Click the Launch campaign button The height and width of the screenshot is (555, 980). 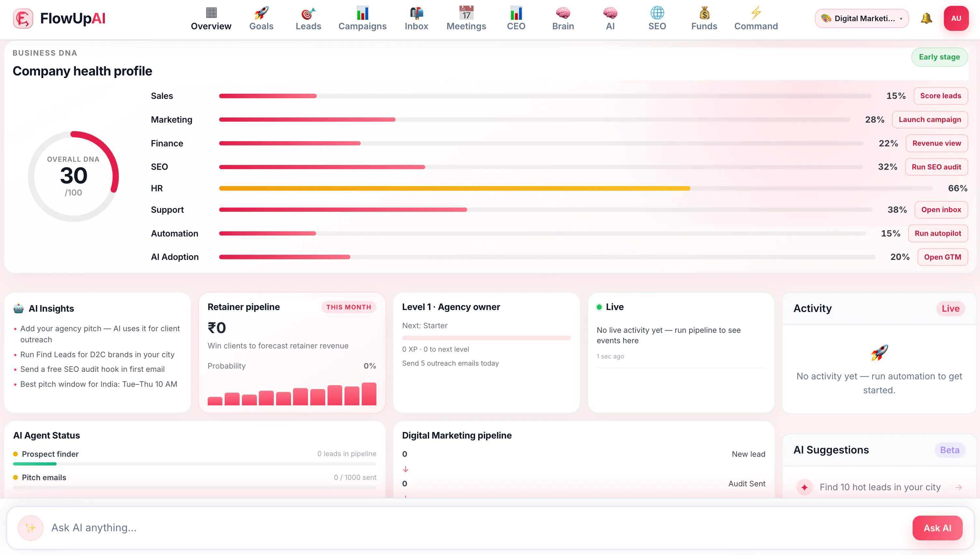coord(930,119)
